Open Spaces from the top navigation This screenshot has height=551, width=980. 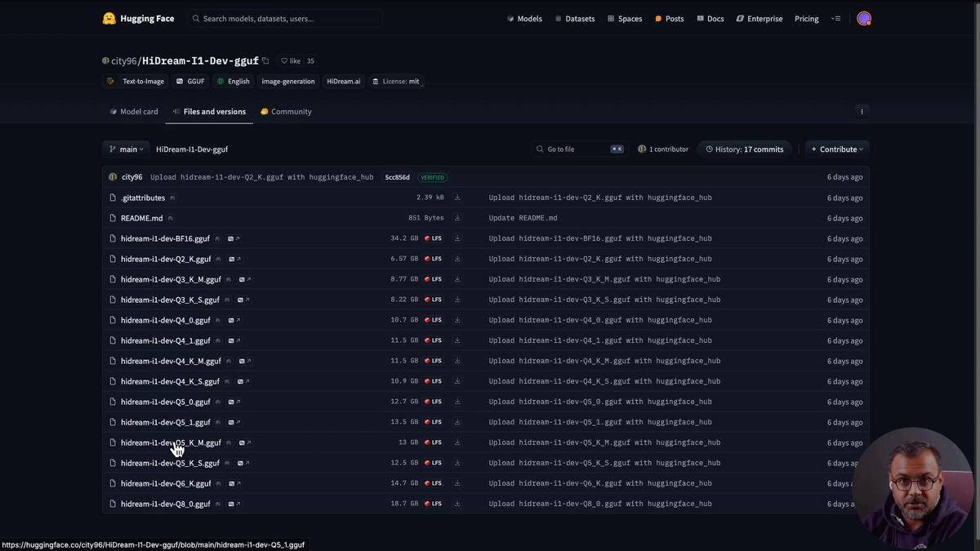[625, 18]
